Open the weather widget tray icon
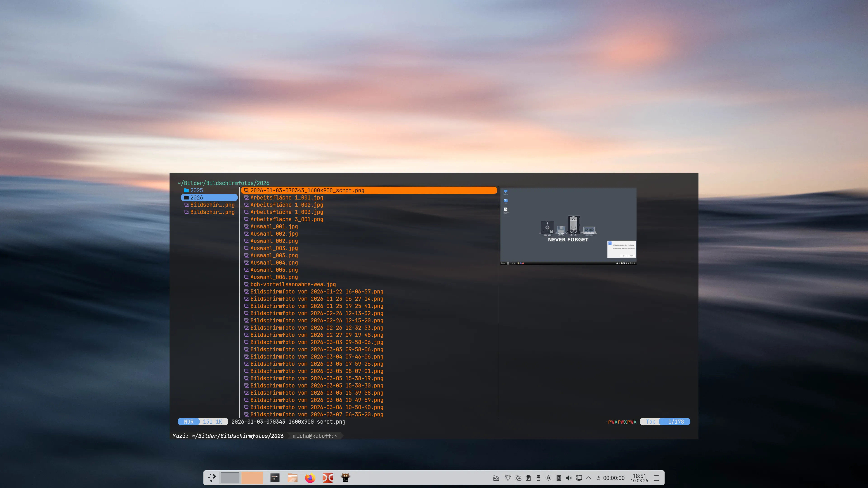868x488 pixels. tap(518, 478)
